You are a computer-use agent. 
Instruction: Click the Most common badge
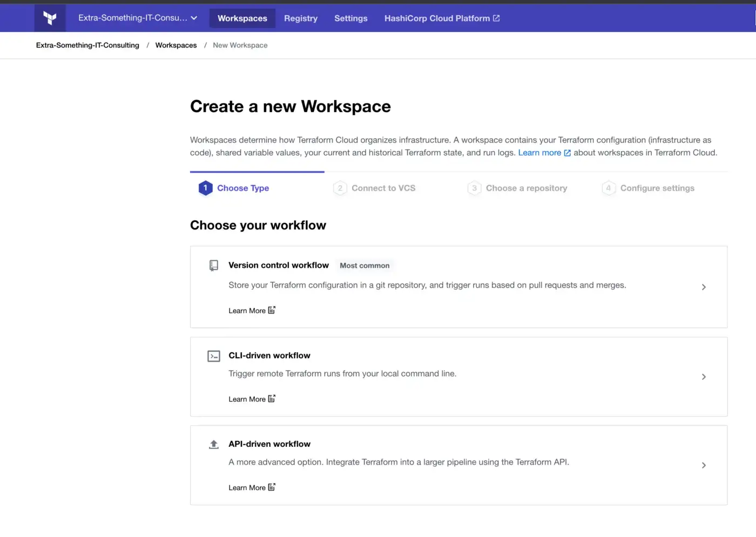[364, 266]
